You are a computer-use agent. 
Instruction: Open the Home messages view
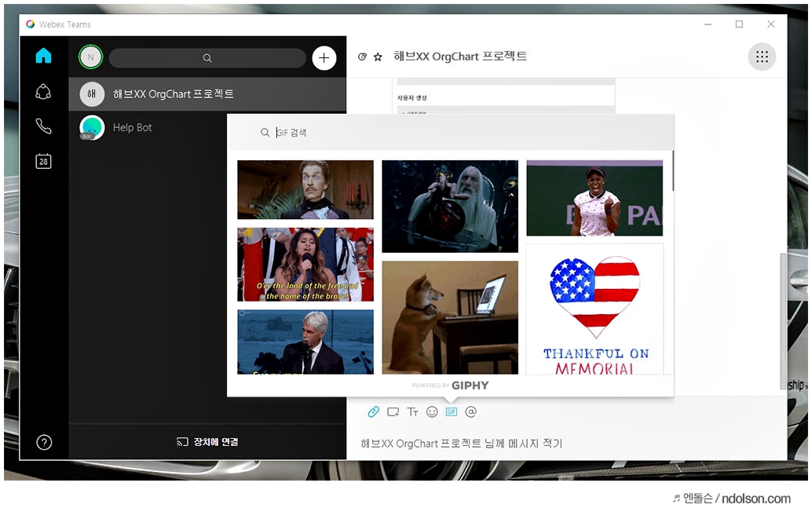43,56
